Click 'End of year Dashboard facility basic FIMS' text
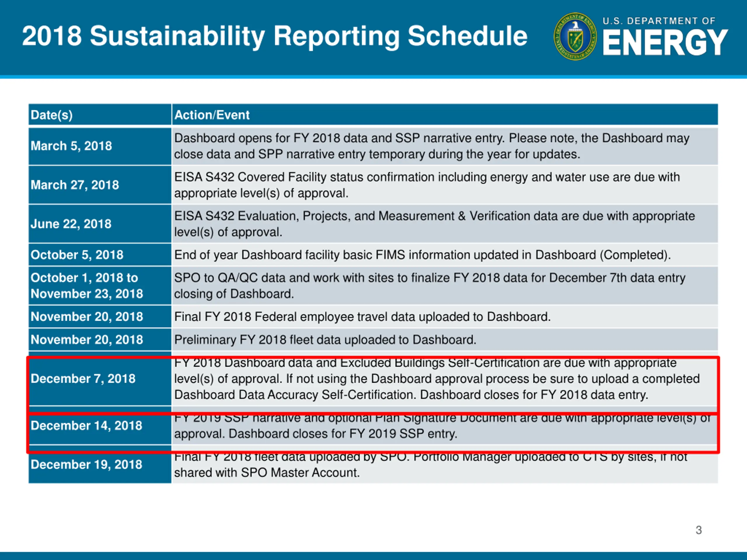747x560 pixels. (x=423, y=255)
